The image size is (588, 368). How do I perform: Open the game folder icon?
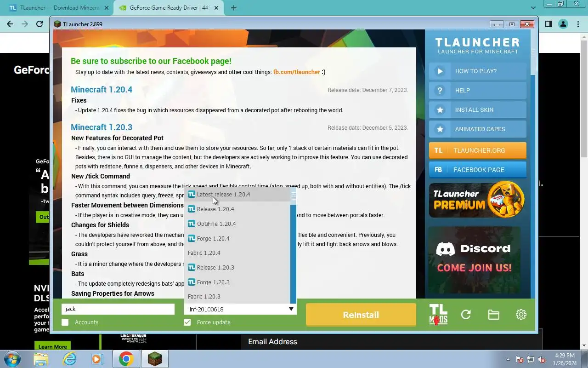pos(493,315)
